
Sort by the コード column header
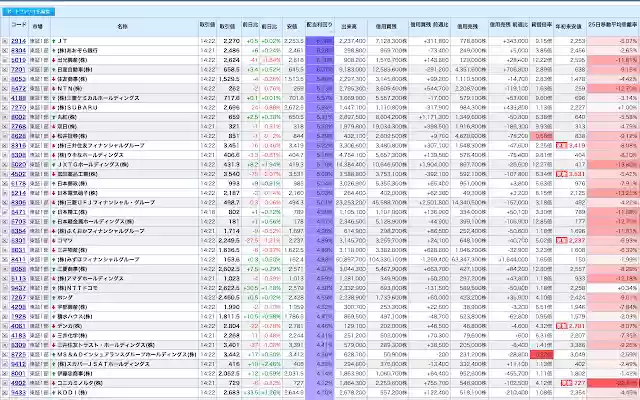click(x=19, y=24)
